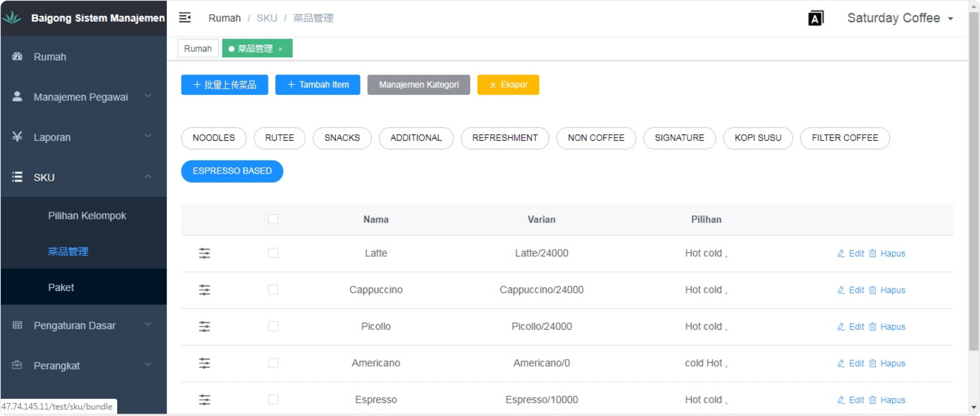The image size is (980, 416).
Task: Click the Rumah dashboard icon in the sidebar
Action: tap(17, 57)
